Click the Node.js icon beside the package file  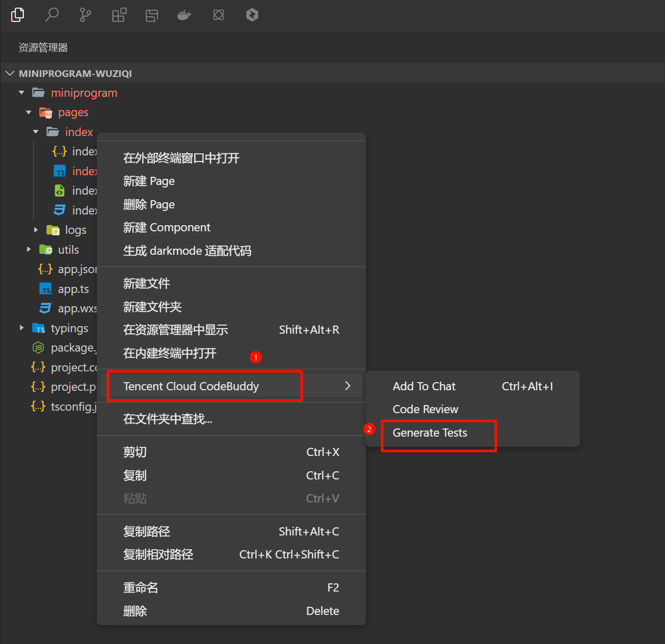point(38,347)
